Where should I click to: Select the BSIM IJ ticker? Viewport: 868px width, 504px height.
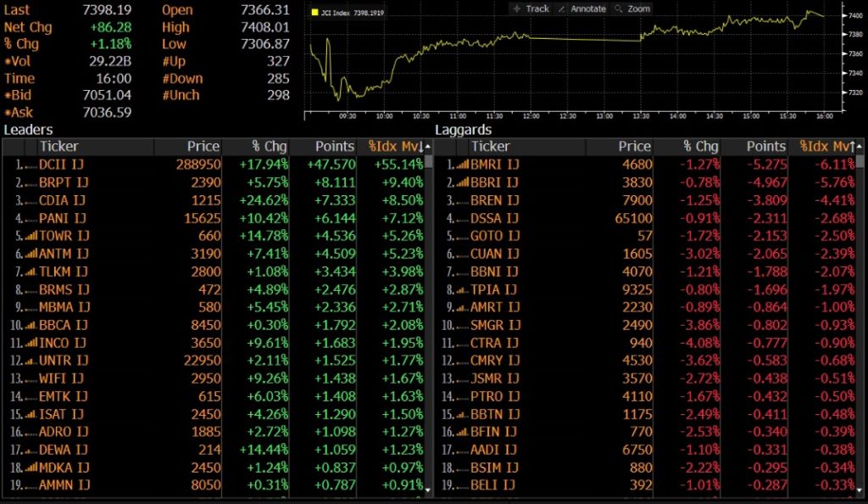point(495,468)
